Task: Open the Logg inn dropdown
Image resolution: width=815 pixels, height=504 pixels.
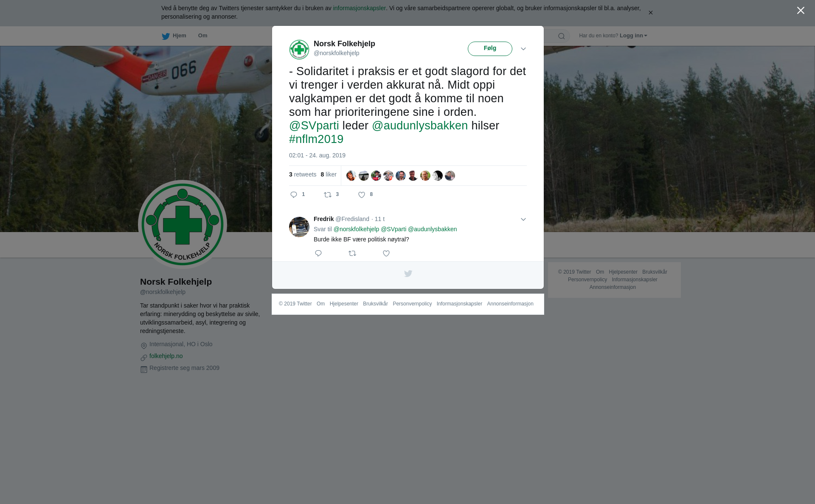Action: (633, 36)
